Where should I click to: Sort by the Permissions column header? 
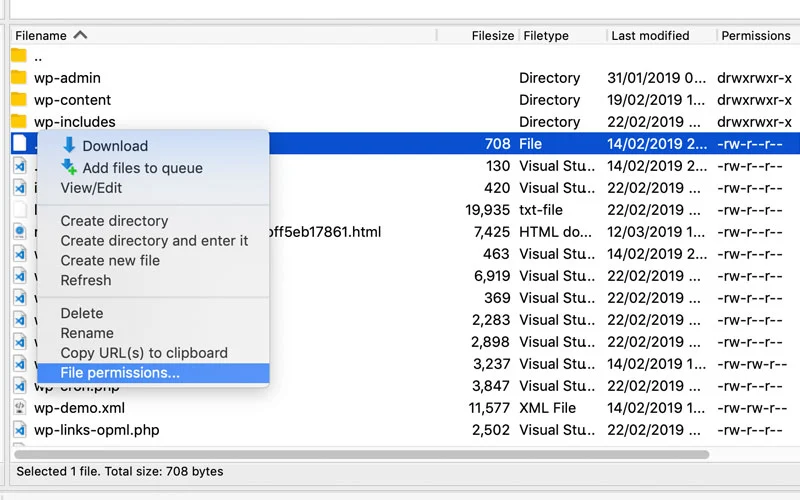(756, 35)
